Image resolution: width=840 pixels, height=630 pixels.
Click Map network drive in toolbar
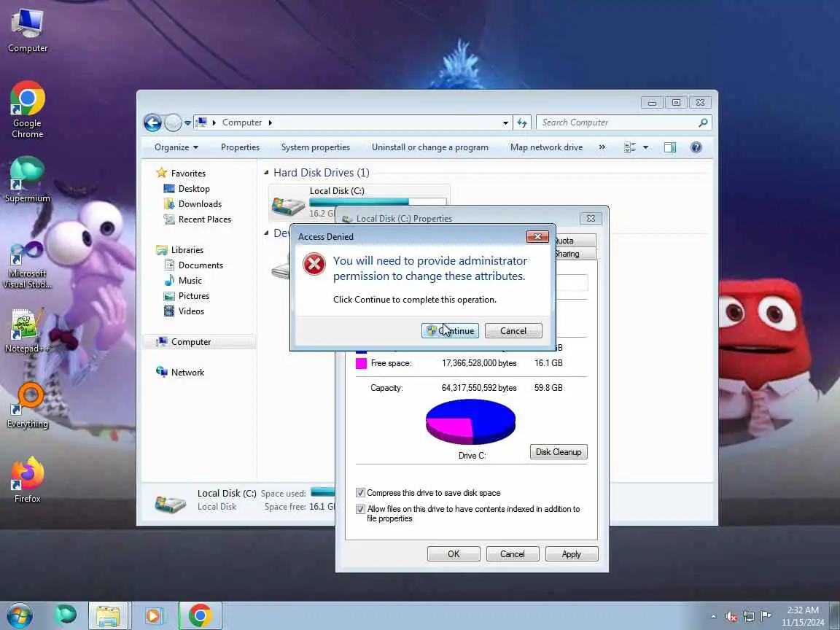click(546, 147)
